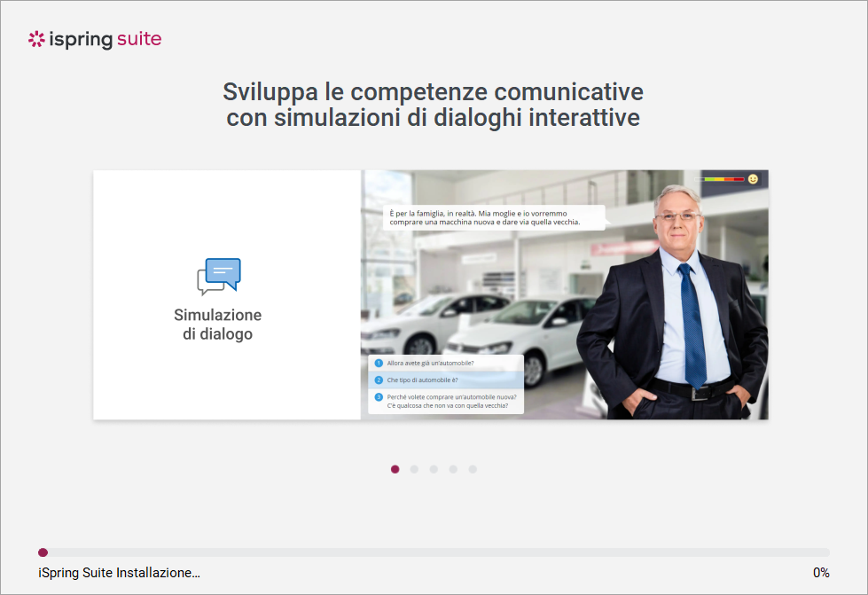The image size is (868, 595).
Task: Pick the reply "Che tipo di automobile è?"
Action: [422, 380]
